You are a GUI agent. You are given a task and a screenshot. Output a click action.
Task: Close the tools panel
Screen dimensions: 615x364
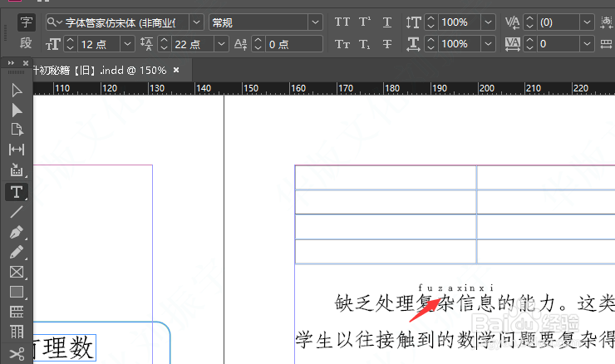pos(26,63)
